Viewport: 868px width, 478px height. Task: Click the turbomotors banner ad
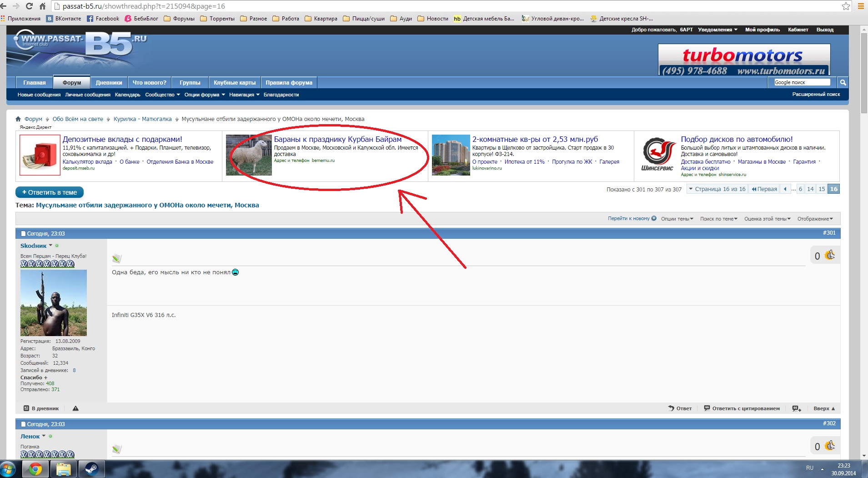pos(744,60)
